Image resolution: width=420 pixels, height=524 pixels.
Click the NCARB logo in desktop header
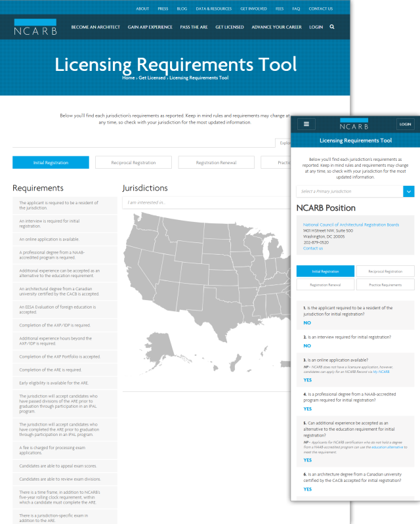pos(35,28)
